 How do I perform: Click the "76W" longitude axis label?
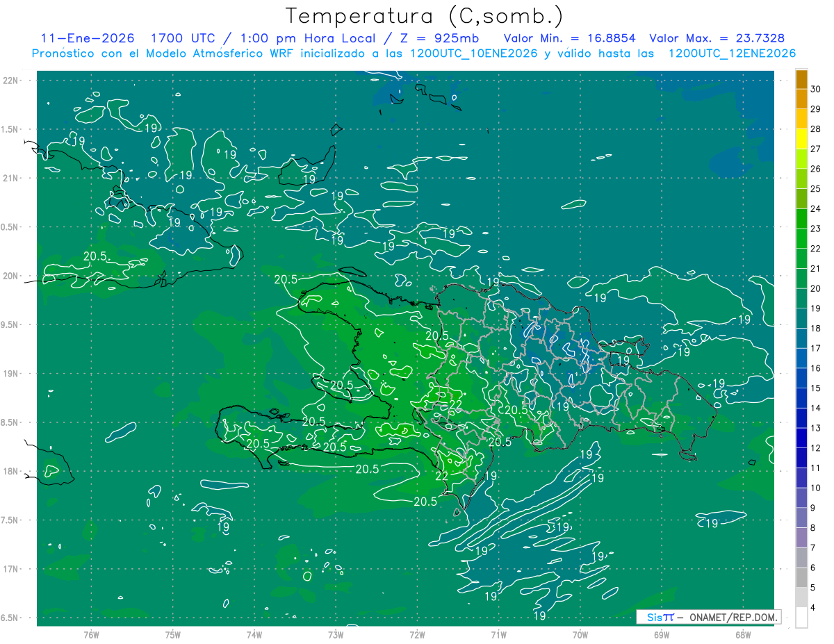coord(91,635)
